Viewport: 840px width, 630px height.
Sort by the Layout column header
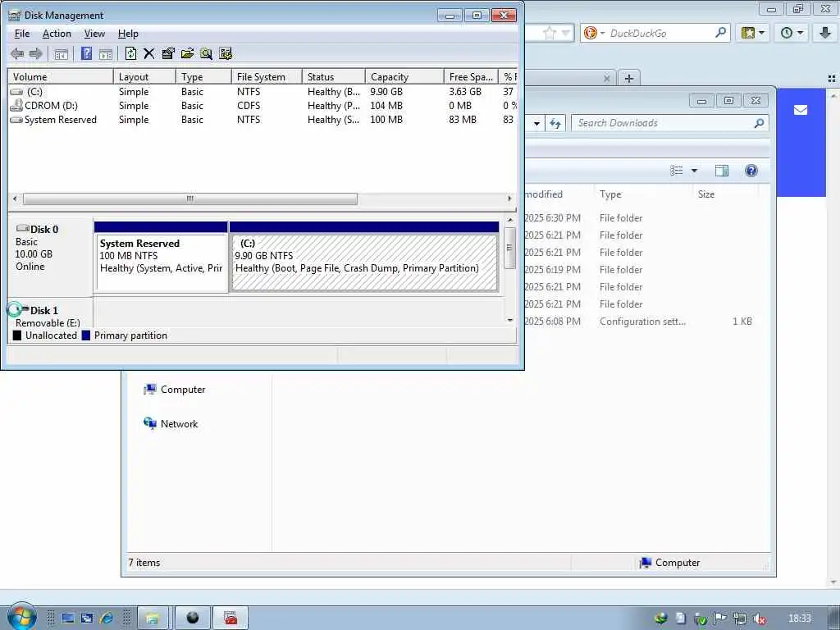tap(144, 76)
